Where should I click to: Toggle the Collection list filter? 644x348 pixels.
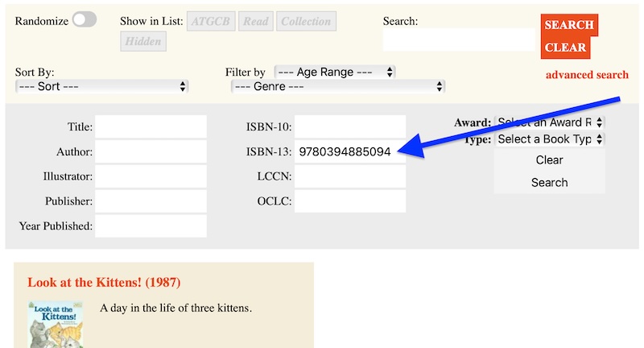pos(306,22)
